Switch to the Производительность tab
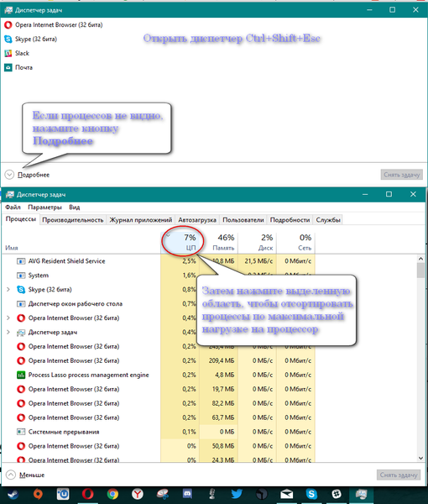 coord(73,220)
